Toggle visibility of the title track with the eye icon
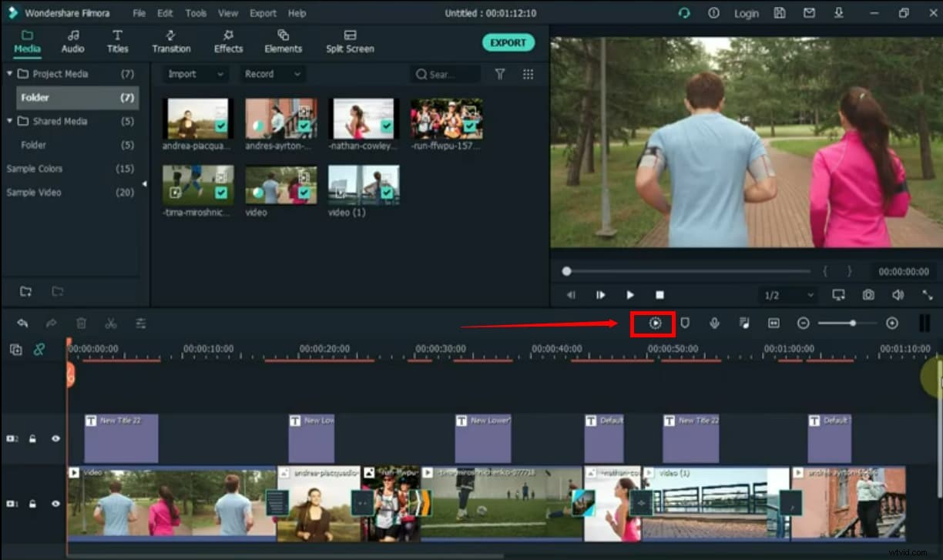Image resolution: width=943 pixels, height=560 pixels. [55, 438]
